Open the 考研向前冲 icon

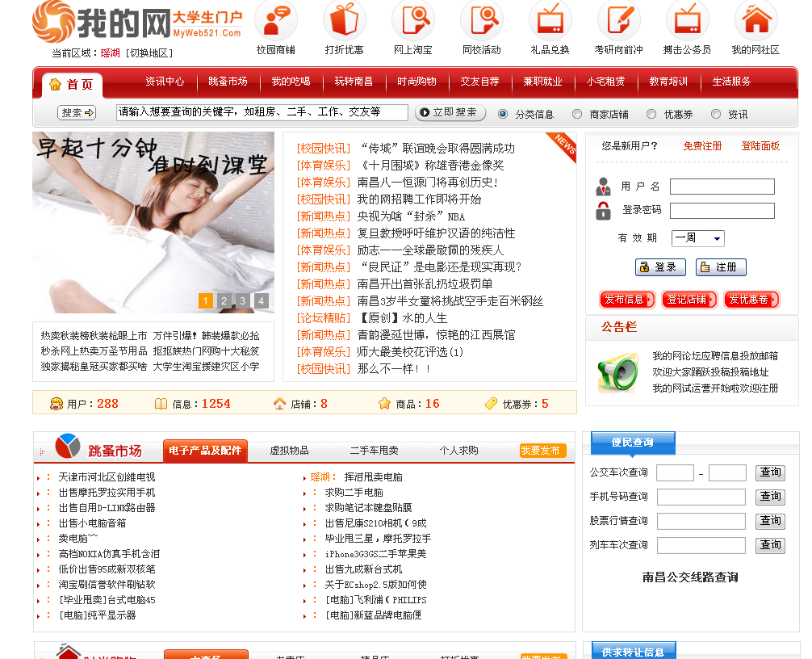pyautogui.click(x=619, y=21)
